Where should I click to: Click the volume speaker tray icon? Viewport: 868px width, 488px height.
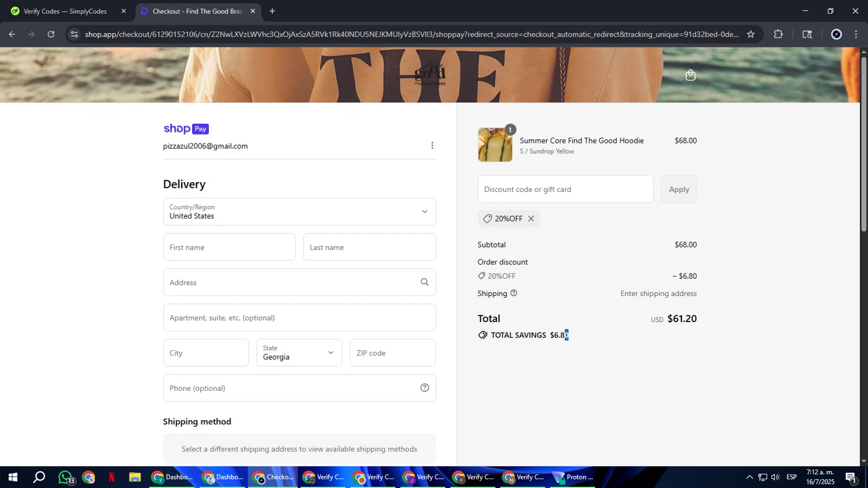tap(775, 477)
